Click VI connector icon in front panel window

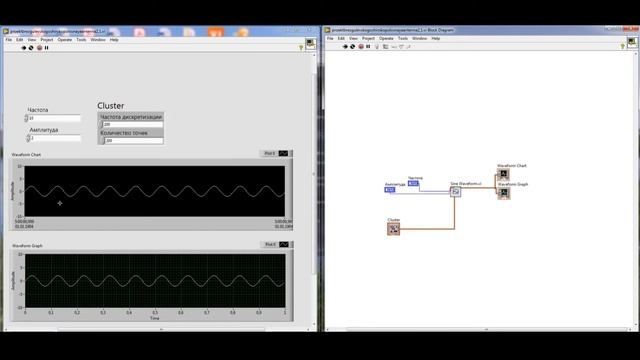[x=311, y=43]
